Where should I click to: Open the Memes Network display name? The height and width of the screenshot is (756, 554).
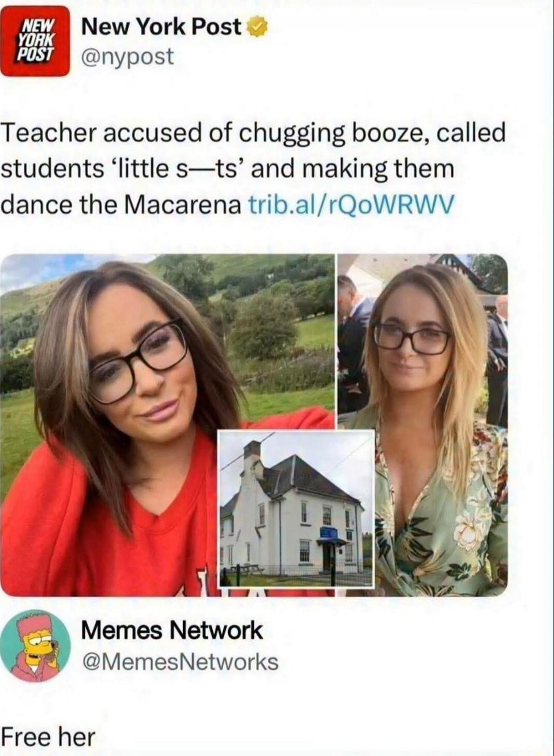pos(172,630)
